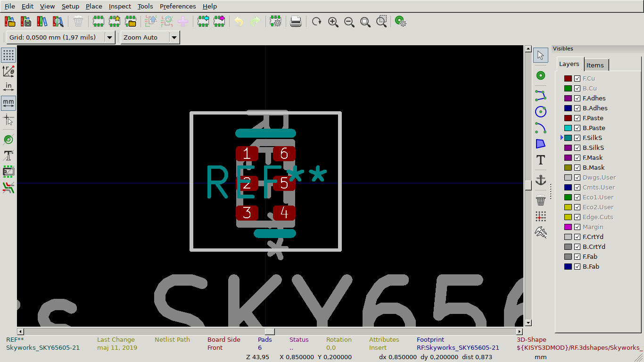The width and height of the screenshot is (644, 362).
Task: Activate zoom to selection tool
Action: pyautogui.click(x=381, y=21)
